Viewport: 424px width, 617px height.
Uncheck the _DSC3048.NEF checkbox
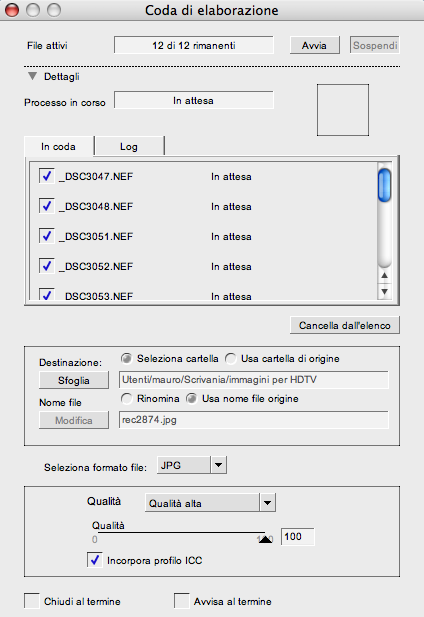tap(46, 205)
